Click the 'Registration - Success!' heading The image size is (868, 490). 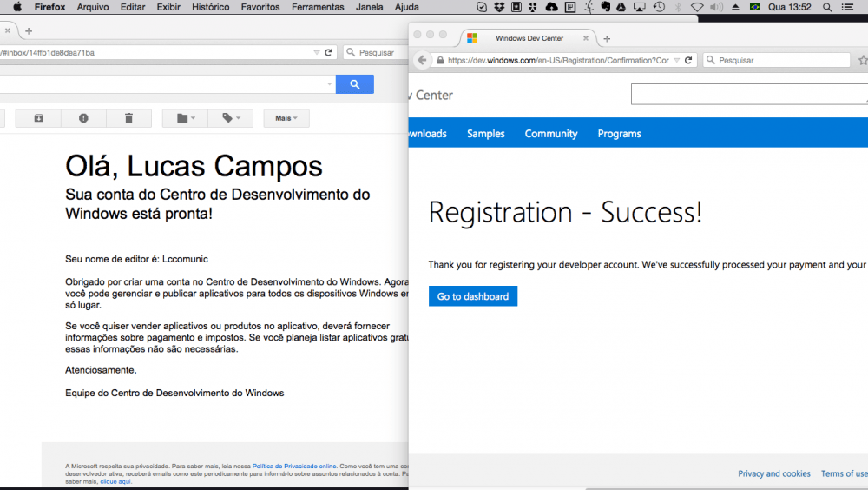[x=565, y=212]
